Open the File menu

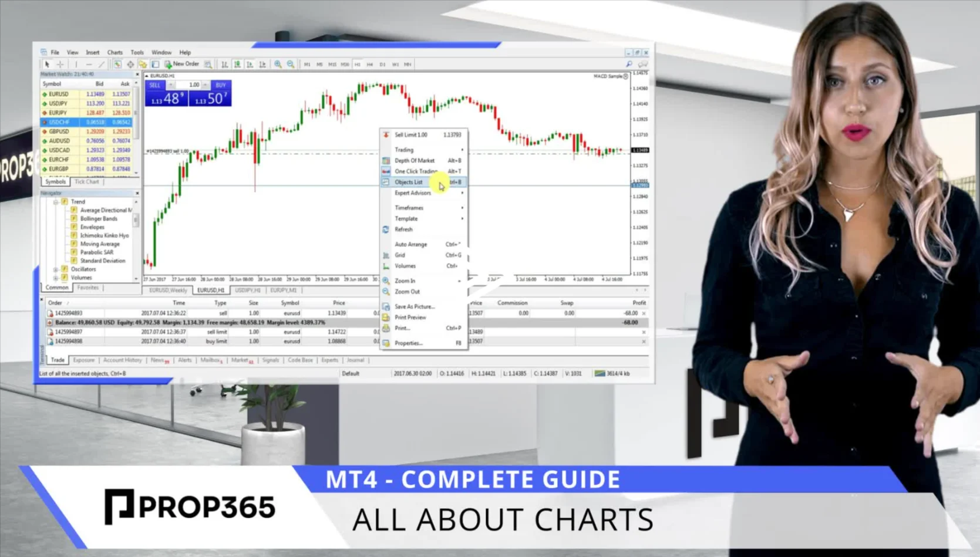[x=55, y=52]
